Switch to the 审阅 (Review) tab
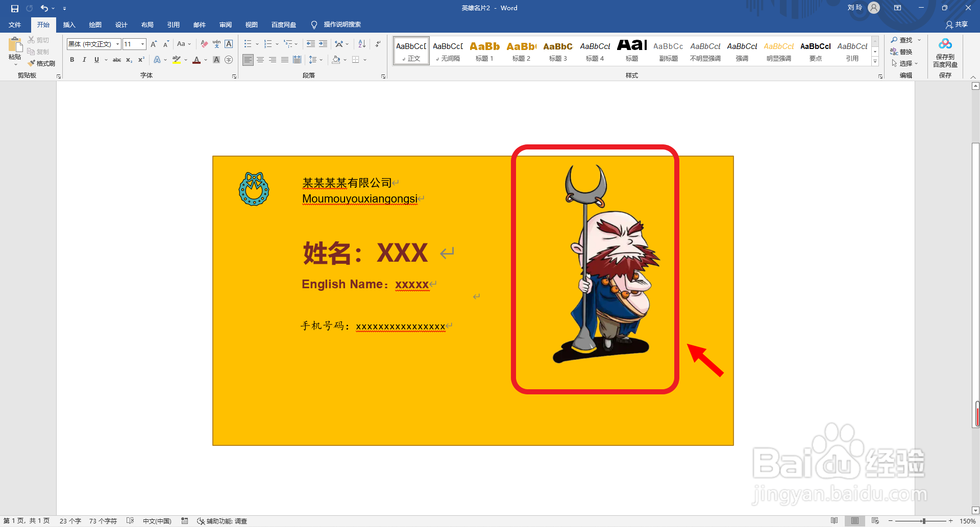 (226, 24)
